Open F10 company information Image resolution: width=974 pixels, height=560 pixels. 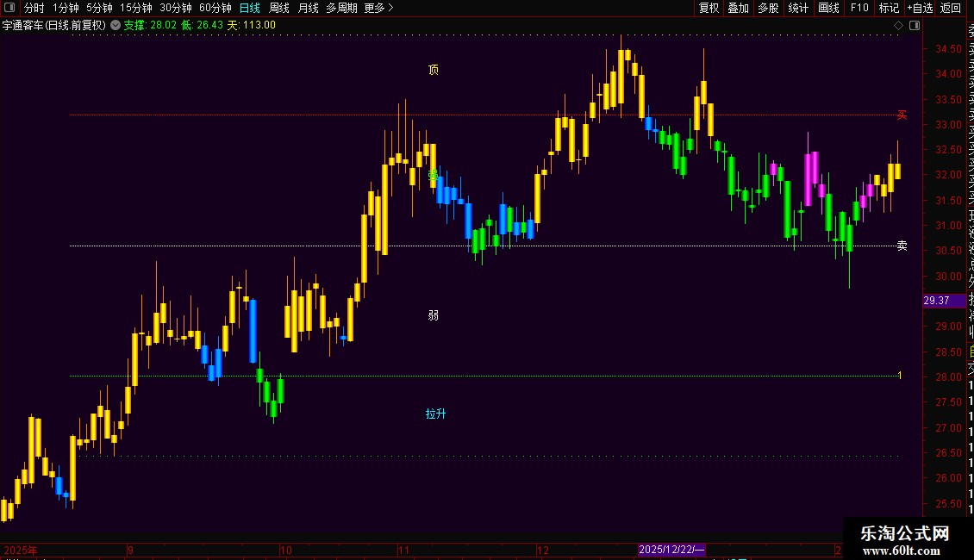pos(859,8)
